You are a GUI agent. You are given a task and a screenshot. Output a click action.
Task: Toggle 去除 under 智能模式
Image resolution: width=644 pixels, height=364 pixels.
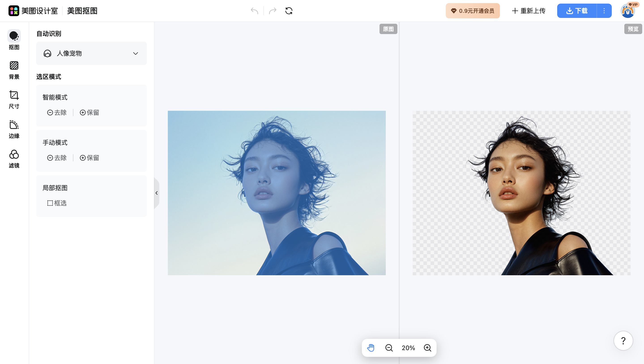(x=57, y=112)
